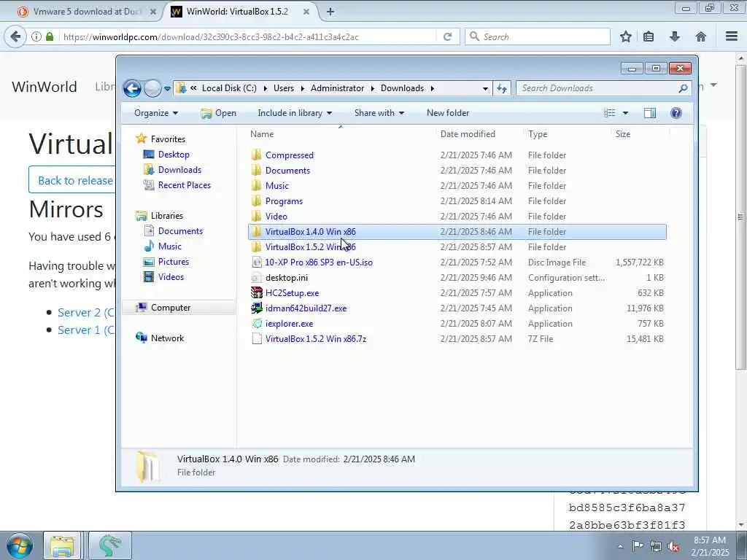Click the change view icon
Screen dimensions: 747x560
[609, 113]
